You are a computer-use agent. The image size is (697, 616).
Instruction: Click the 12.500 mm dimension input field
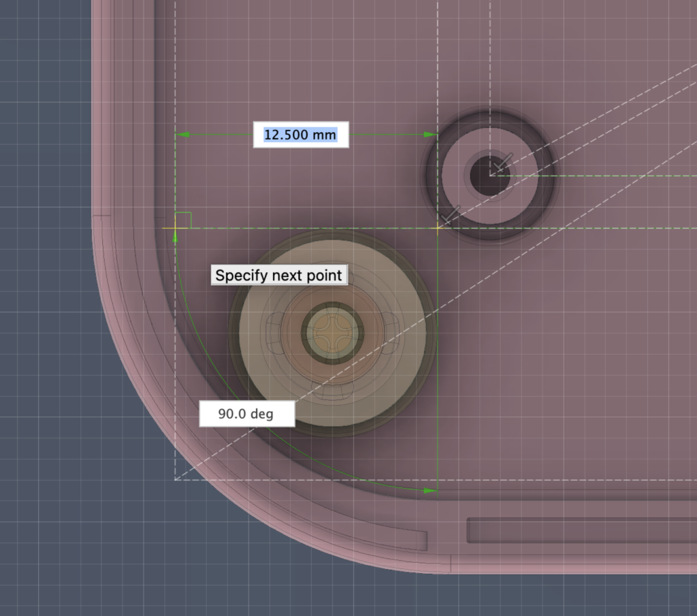[x=301, y=135]
